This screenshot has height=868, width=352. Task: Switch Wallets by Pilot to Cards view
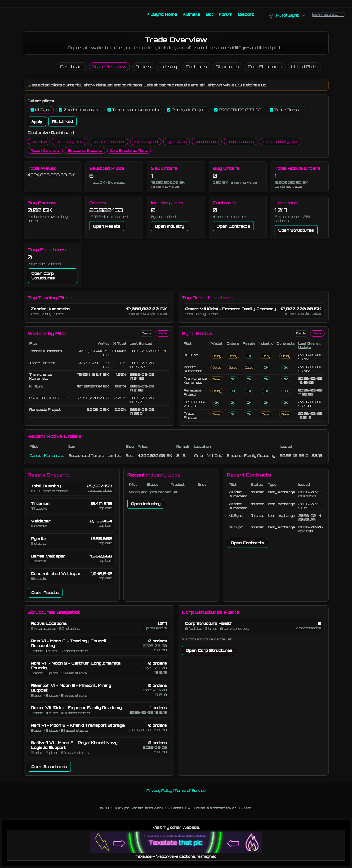pos(146,333)
